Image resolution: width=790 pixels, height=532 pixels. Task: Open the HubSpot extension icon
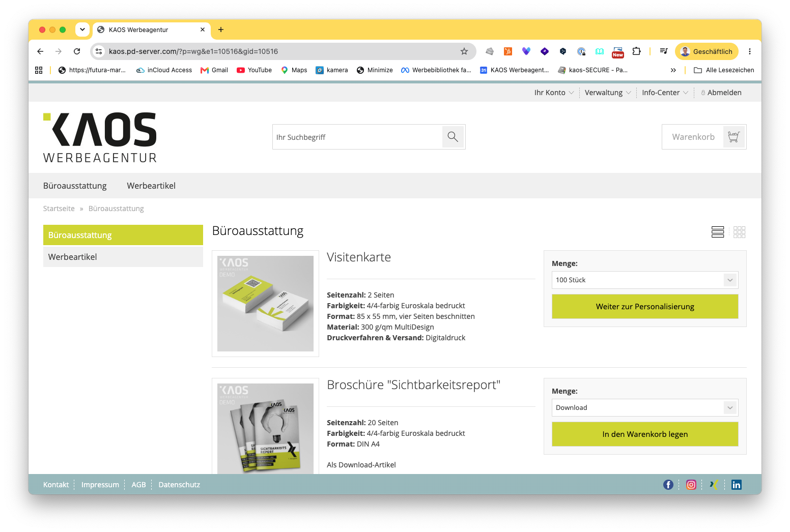point(508,51)
